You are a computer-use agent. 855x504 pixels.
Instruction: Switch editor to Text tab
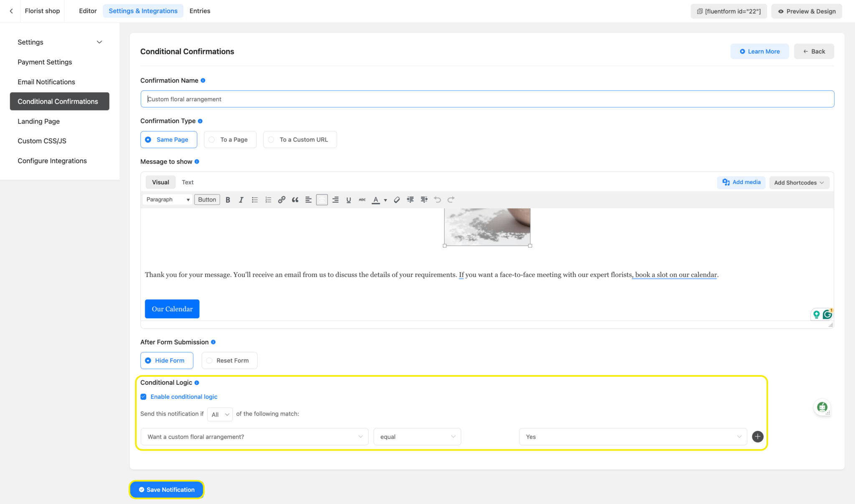pos(187,182)
